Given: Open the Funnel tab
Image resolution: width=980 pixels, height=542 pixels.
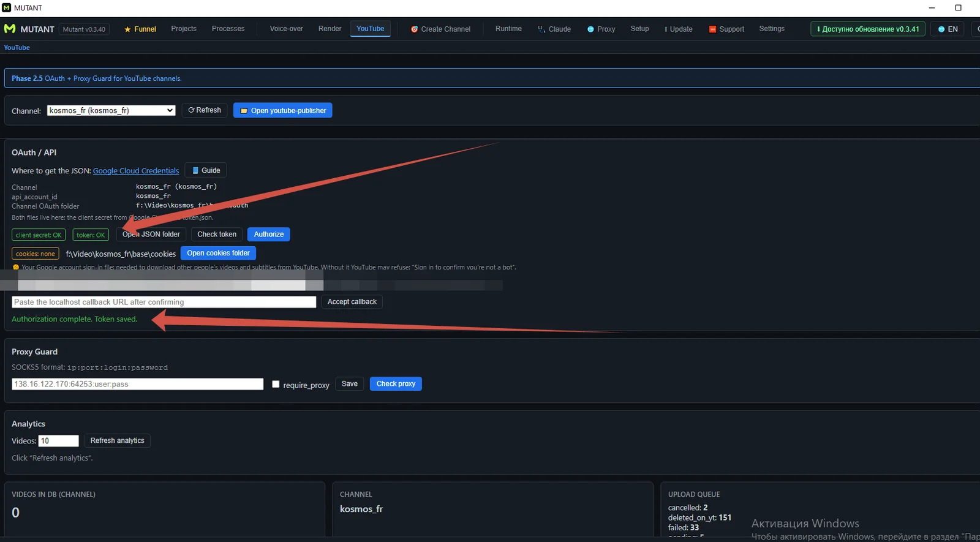Looking at the screenshot, I should (x=140, y=29).
